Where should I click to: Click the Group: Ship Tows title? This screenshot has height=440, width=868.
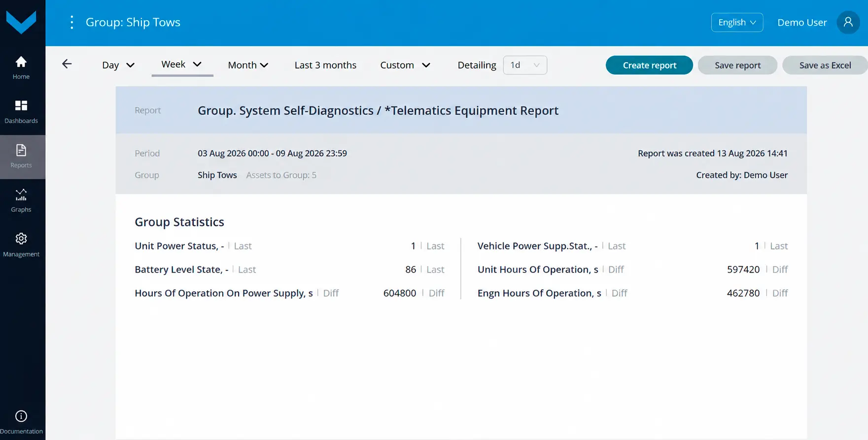tap(133, 23)
